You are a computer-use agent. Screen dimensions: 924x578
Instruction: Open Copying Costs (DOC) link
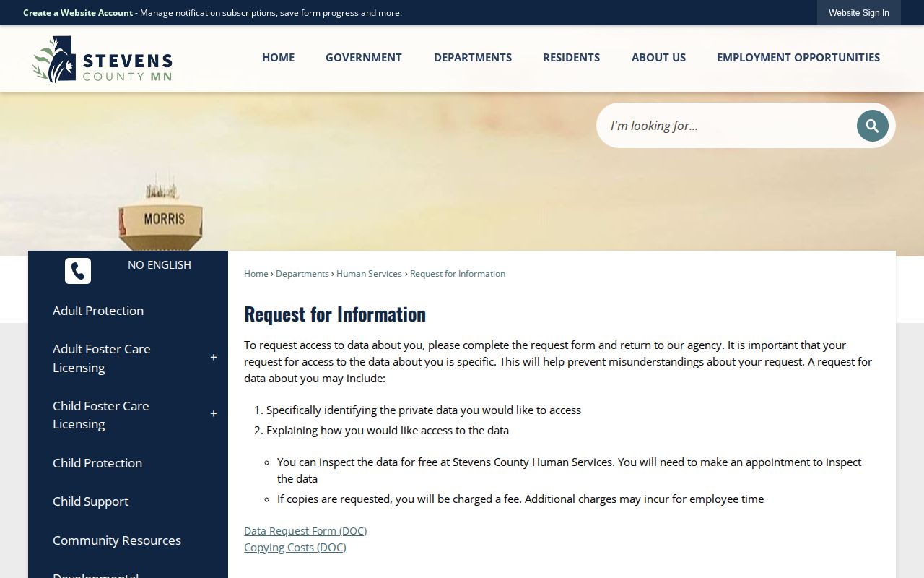click(295, 548)
